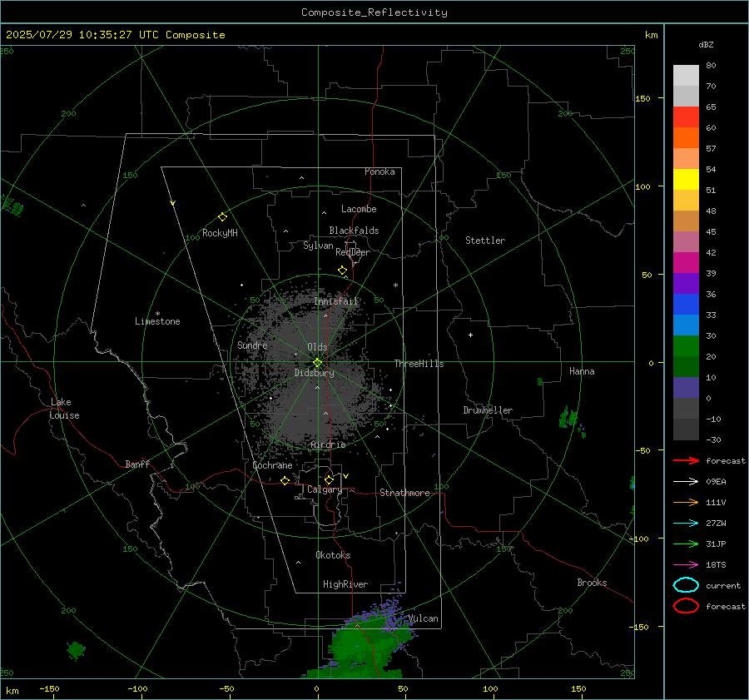Click the magenta 18TS arrow symbol
This screenshot has width=749, height=700.
686,565
